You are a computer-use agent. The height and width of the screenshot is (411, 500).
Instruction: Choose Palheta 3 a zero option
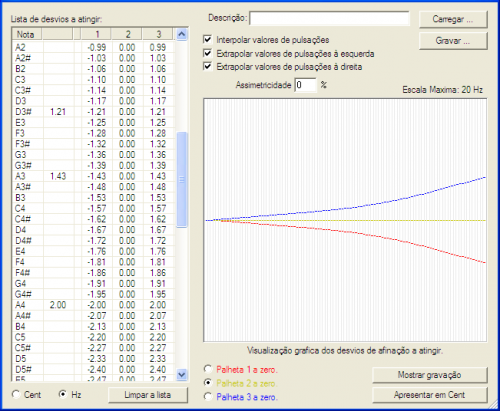[x=208, y=397]
